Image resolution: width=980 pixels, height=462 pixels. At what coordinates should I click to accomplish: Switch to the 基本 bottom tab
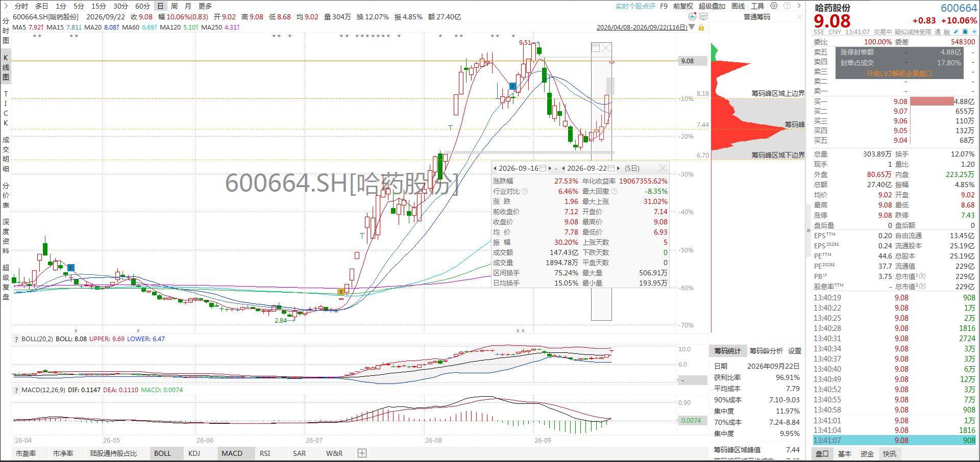click(845, 454)
